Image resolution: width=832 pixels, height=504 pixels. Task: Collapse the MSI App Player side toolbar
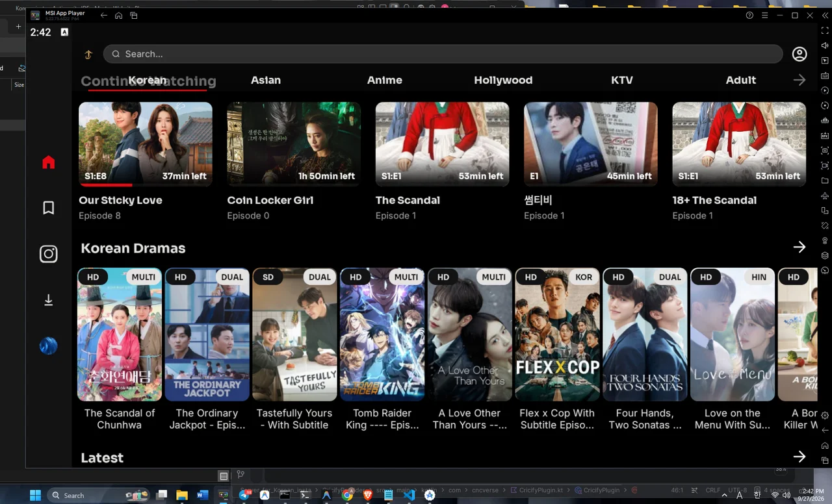point(824,15)
